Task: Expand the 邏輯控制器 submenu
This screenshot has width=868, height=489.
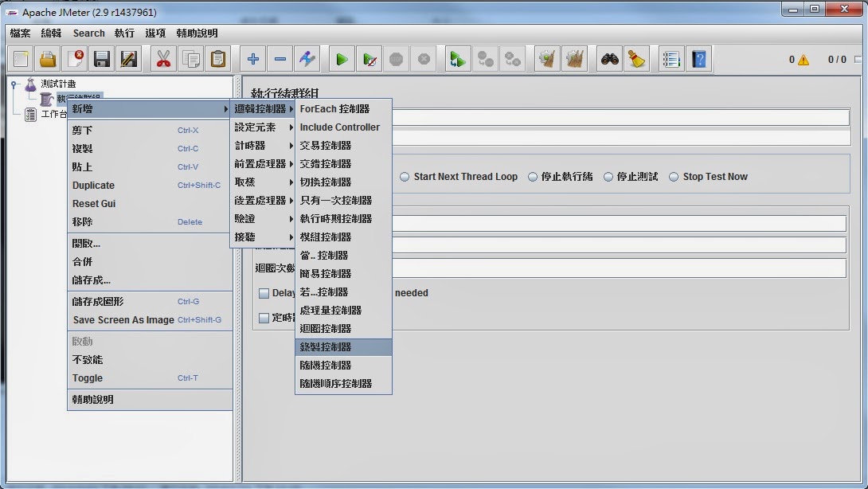Action: [263, 109]
